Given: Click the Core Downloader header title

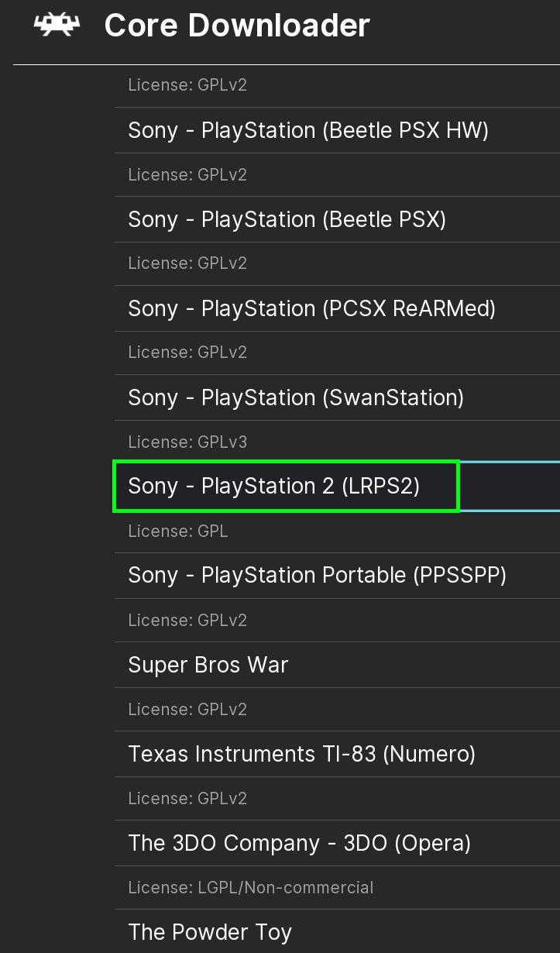Looking at the screenshot, I should pos(236,26).
